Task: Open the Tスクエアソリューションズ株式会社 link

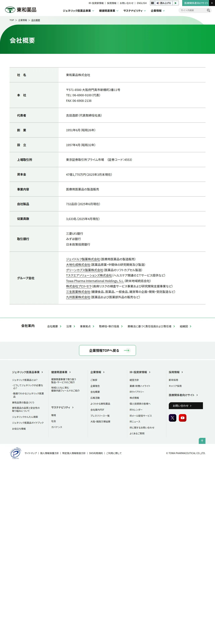Action: [89, 276]
